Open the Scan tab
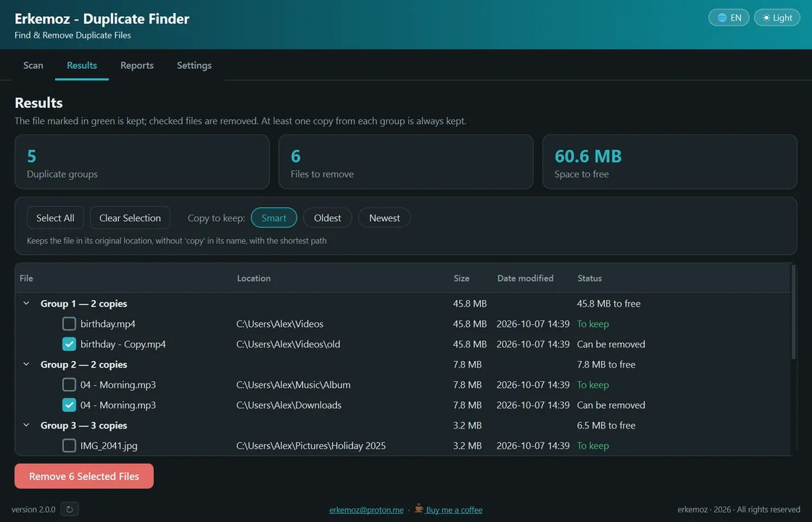The width and height of the screenshot is (812, 522). click(33, 65)
